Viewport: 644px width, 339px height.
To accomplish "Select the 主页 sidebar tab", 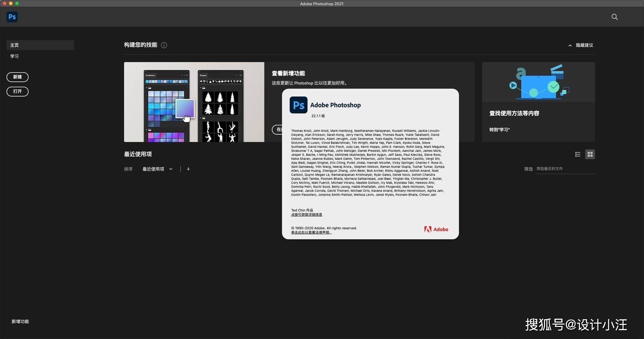I will tap(40, 45).
